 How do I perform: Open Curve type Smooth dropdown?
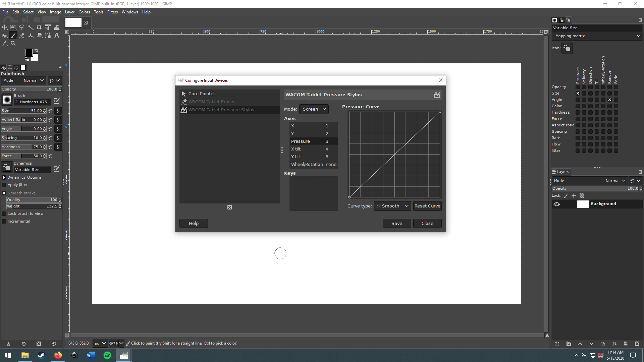click(392, 206)
